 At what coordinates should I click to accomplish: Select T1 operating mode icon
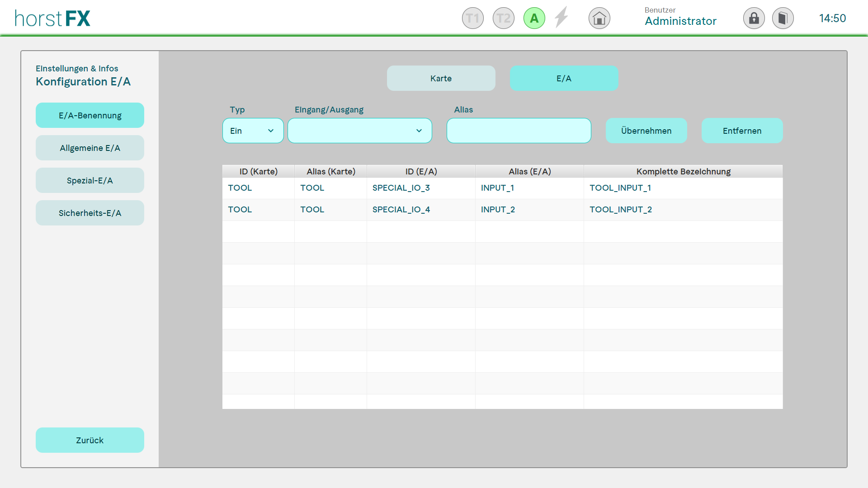[x=472, y=19]
